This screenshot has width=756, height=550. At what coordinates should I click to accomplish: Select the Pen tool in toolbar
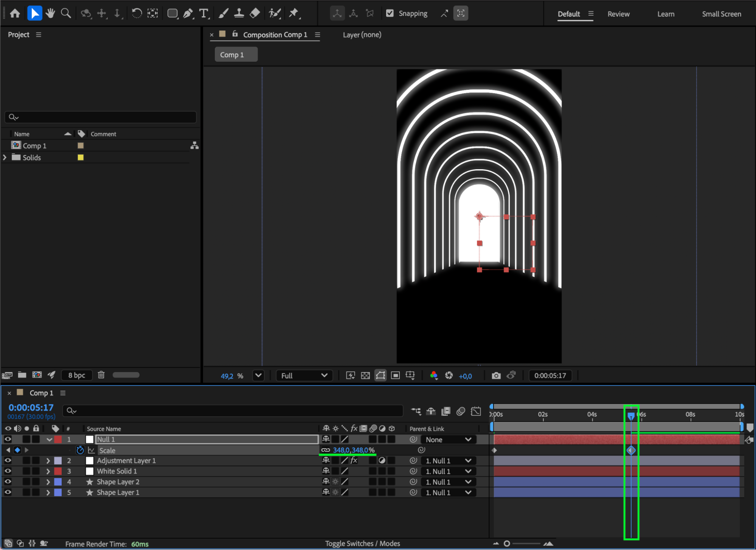[x=188, y=14]
